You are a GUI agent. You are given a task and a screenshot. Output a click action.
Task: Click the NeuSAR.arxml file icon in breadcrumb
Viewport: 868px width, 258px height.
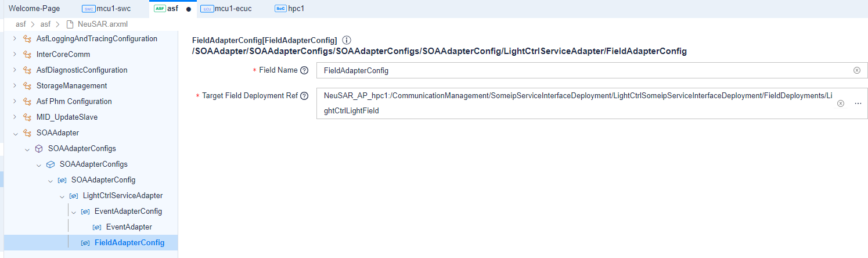[x=70, y=24]
